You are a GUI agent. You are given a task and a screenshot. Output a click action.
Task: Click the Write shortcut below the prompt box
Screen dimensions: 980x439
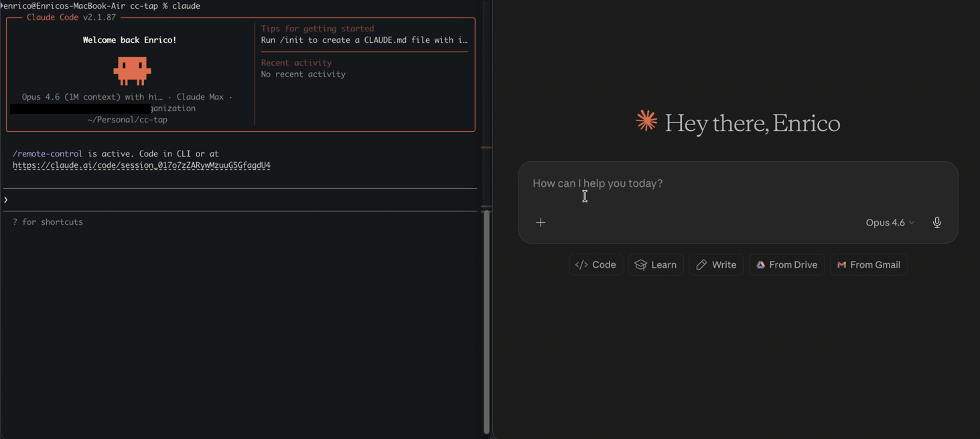[x=716, y=264]
